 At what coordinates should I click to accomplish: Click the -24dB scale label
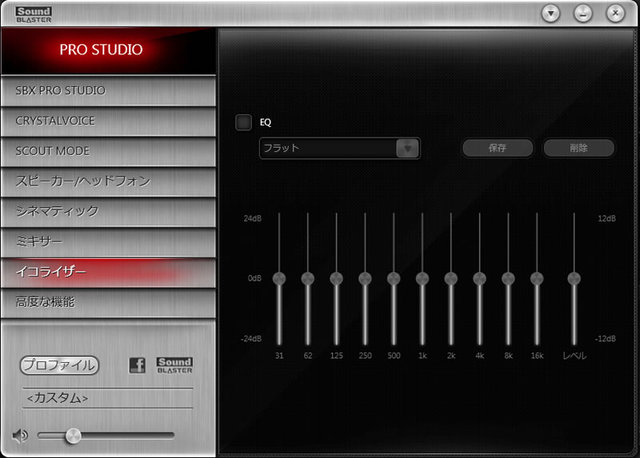[251, 338]
